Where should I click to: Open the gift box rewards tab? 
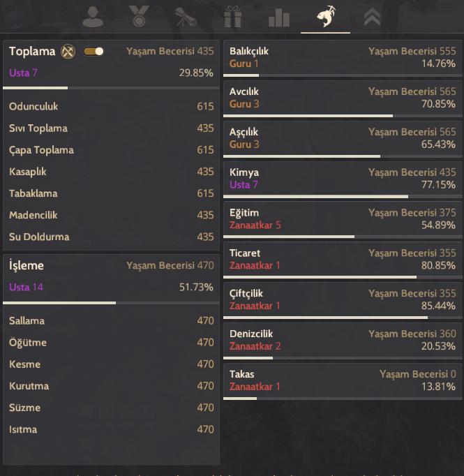tap(232, 16)
